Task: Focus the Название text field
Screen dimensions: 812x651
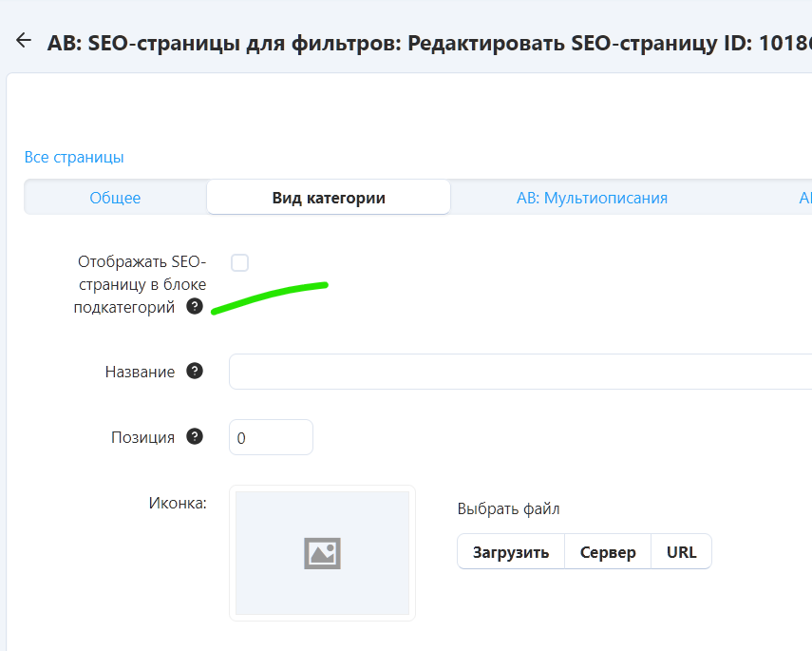Action: [520, 372]
